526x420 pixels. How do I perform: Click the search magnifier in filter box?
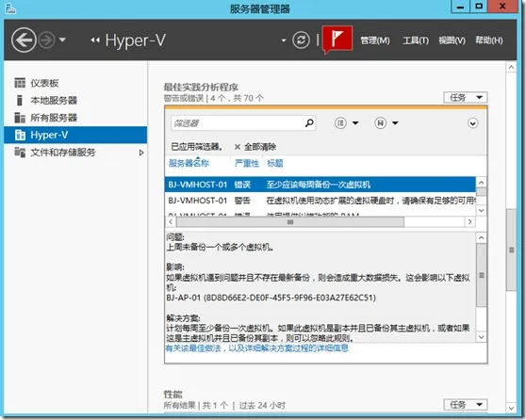click(x=309, y=123)
